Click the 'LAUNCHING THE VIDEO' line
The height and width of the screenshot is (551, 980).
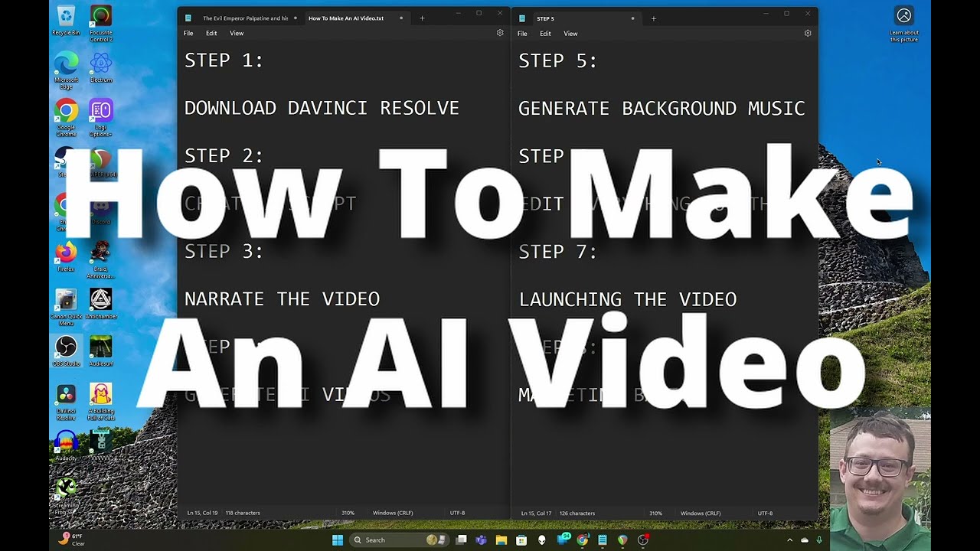tap(628, 299)
